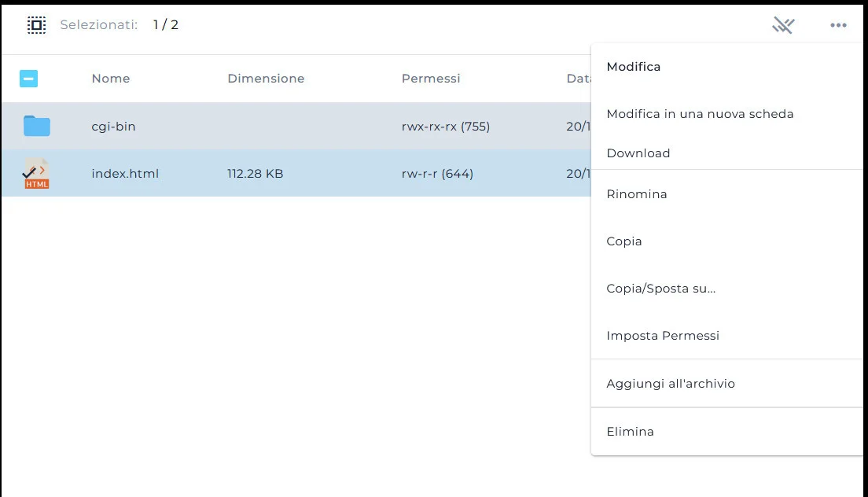Screen dimensions: 868x497
Task: Click Modifica to edit the file
Action: tap(634, 66)
